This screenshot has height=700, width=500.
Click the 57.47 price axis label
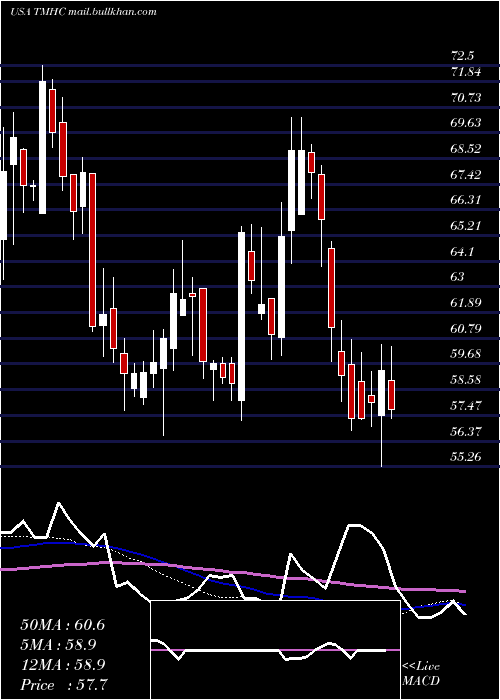(467, 406)
